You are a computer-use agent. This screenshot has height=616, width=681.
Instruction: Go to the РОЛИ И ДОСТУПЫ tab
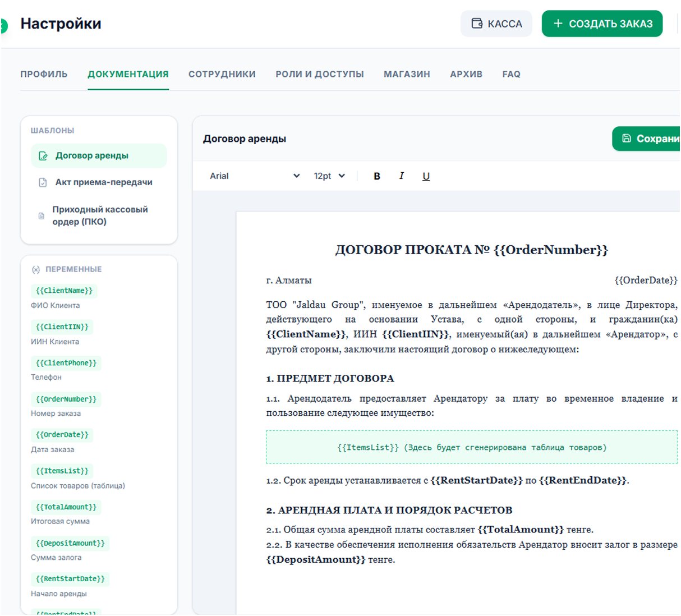pos(320,74)
